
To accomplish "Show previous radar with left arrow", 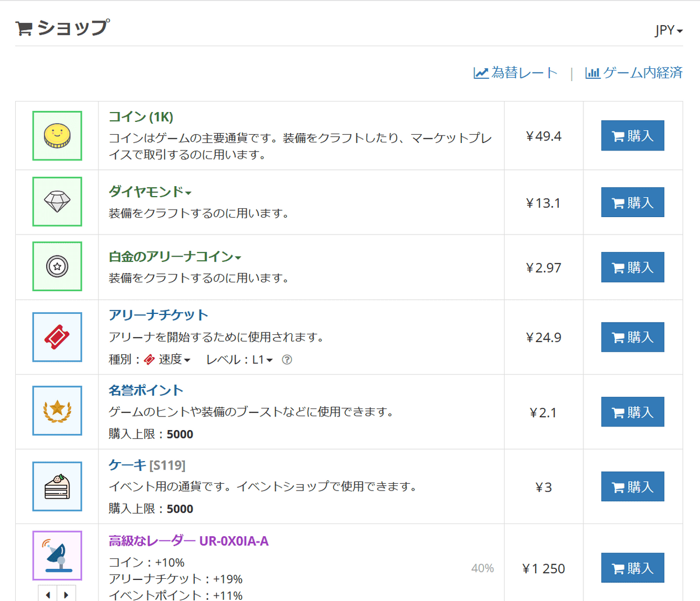I will (x=48, y=594).
